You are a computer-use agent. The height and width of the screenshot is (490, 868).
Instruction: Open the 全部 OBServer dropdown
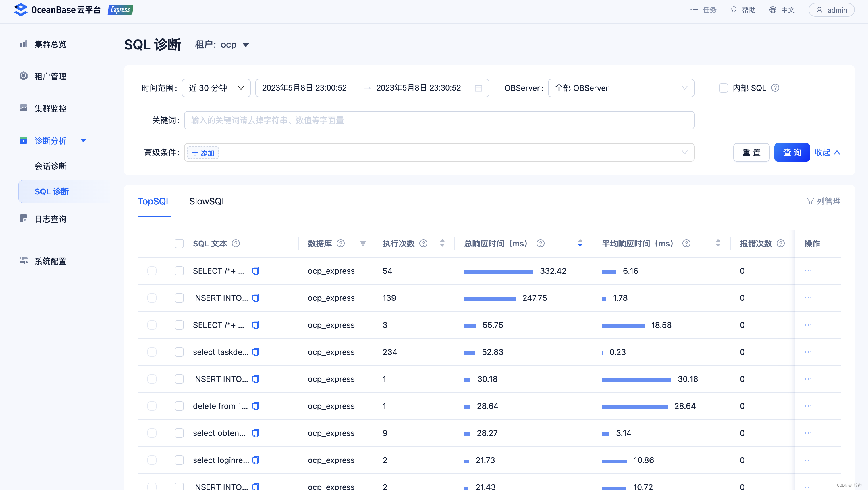coord(621,88)
